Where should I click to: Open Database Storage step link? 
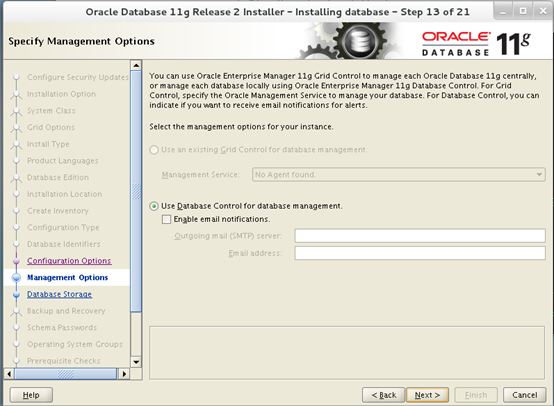point(59,294)
